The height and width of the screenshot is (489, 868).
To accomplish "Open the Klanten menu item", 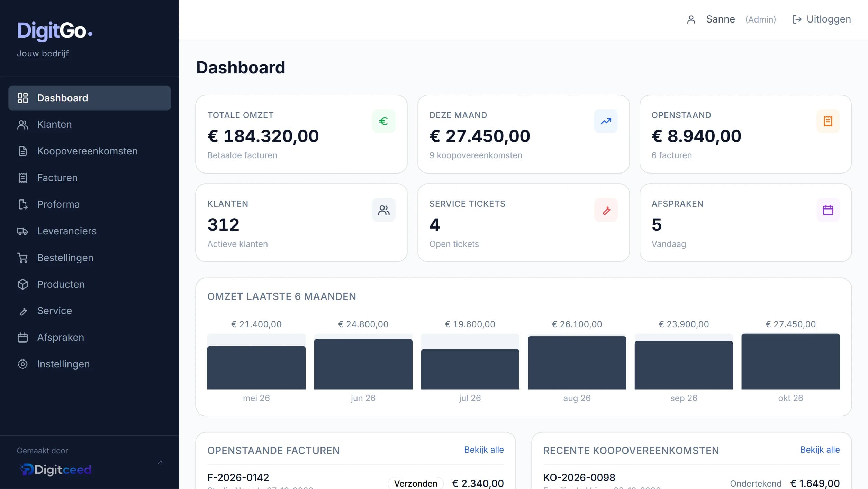I will click(x=89, y=125).
